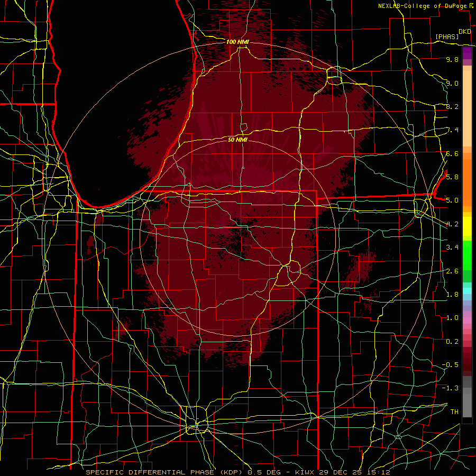Click the bright green band in the legend
The width and height of the screenshot is (476, 476).
click(x=467, y=255)
